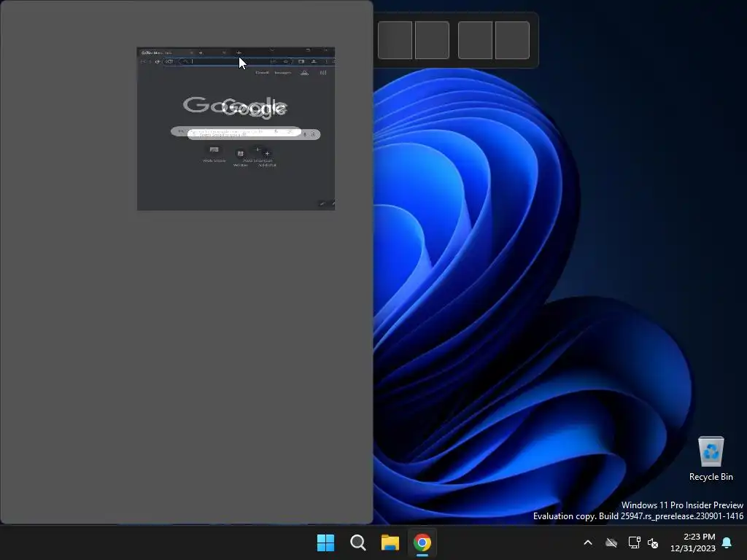The width and height of the screenshot is (747, 560).
Task: Open taskbar Search
Action: click(x=357, y=542)
